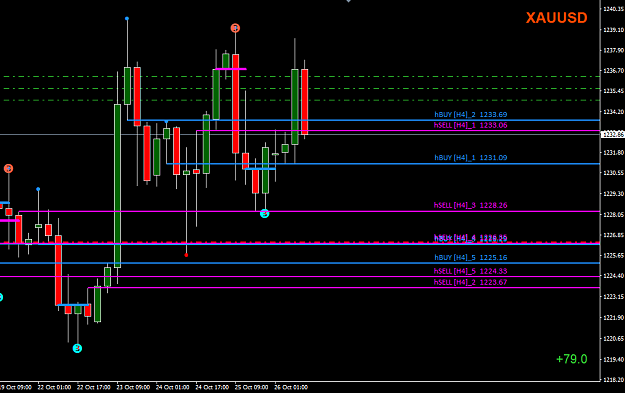Screen dimensions: 625x393
Task: Click the 1225.65 price axis value
Action: (614, 255)
